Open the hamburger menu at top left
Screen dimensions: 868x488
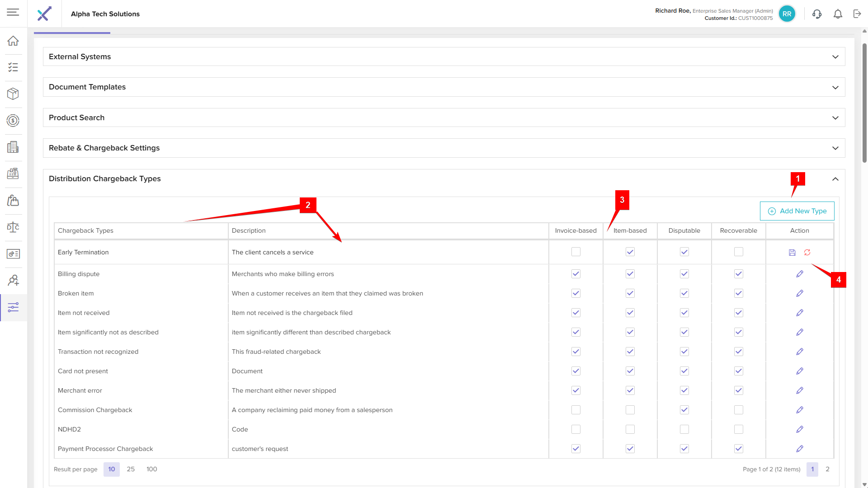13,12
